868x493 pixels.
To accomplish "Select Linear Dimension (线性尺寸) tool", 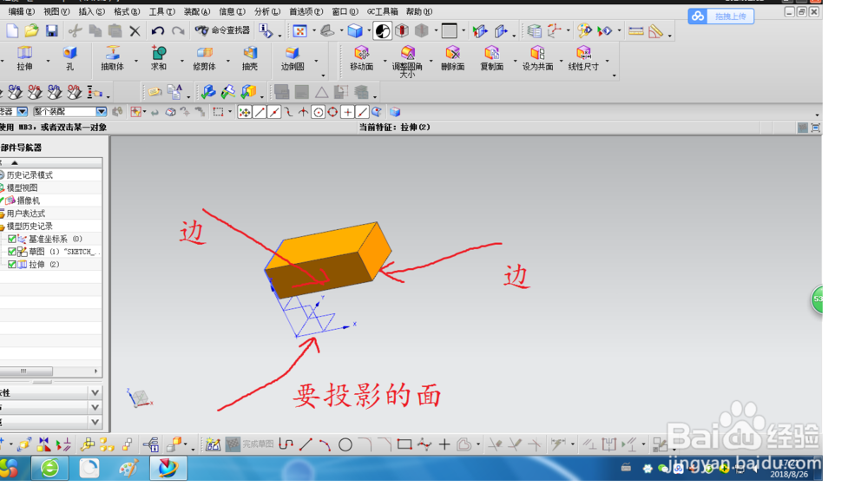I will pyautogui.click(x=583, y=58).
